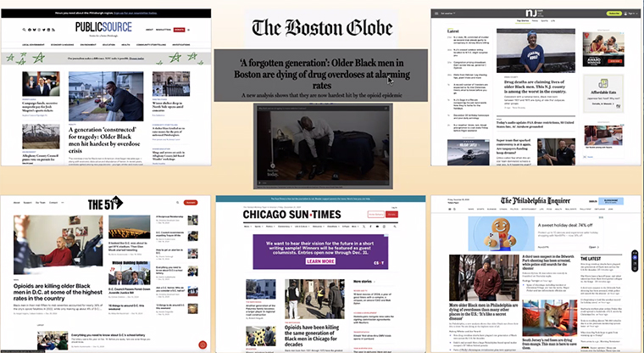Open Inquirer's third teen suspect Dilworth Park story
The width and height of the screenshot is (644, 353).
click(x=548, y=261)
